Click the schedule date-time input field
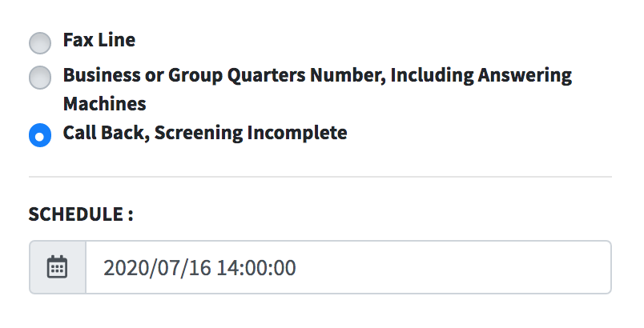 tap(348, 267)
